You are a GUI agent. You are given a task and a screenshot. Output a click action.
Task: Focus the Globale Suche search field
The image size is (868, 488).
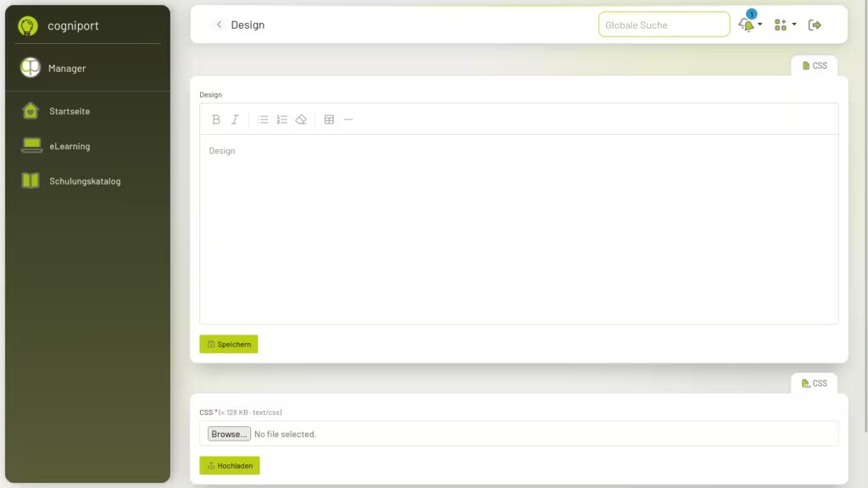(x=664, y=25)
